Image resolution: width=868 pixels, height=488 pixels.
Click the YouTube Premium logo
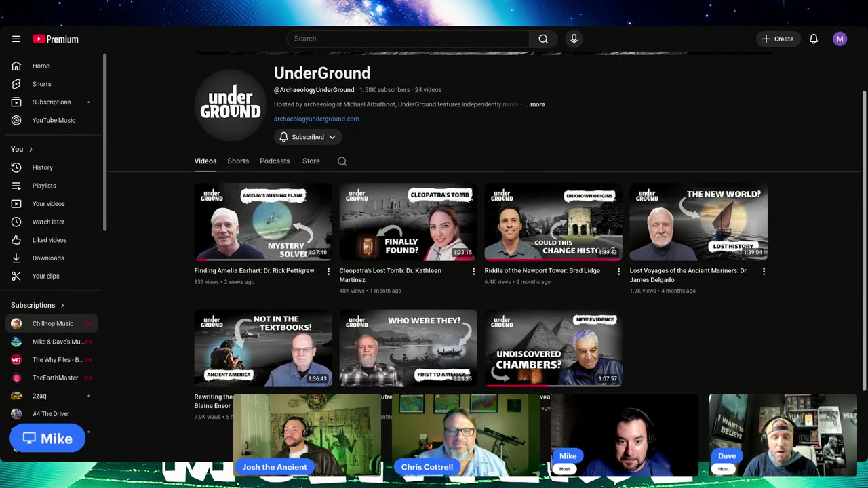click(x=56, y=39)
